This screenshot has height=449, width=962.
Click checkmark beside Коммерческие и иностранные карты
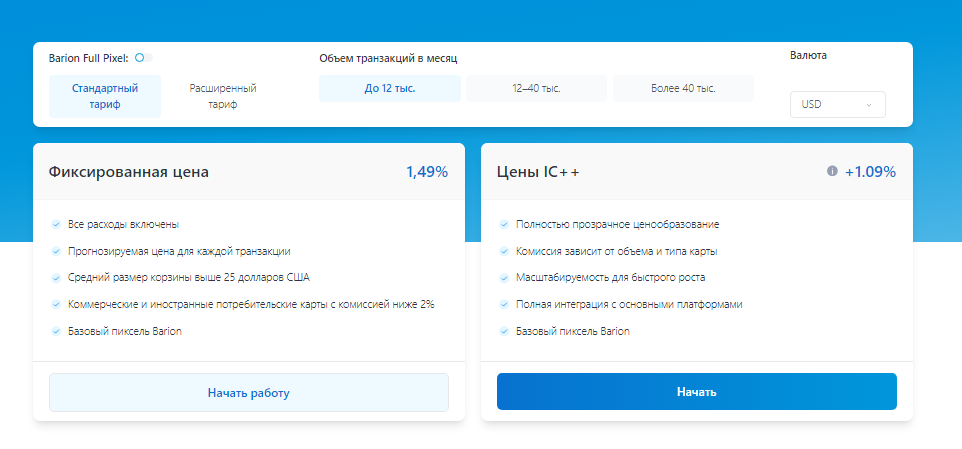(x=56, y=304)
